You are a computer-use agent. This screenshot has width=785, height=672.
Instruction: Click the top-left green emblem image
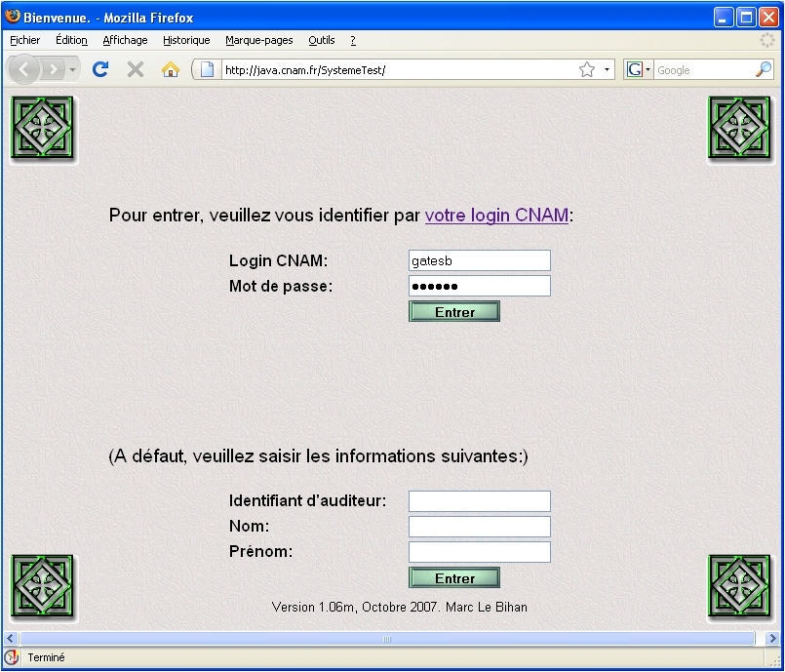(x=42, y=128)
